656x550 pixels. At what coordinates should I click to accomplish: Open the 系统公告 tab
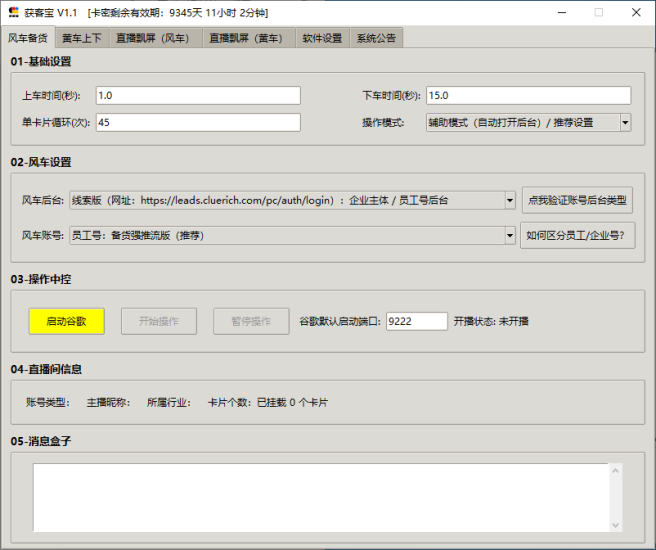pyautogui.click(x=376, y=38)
